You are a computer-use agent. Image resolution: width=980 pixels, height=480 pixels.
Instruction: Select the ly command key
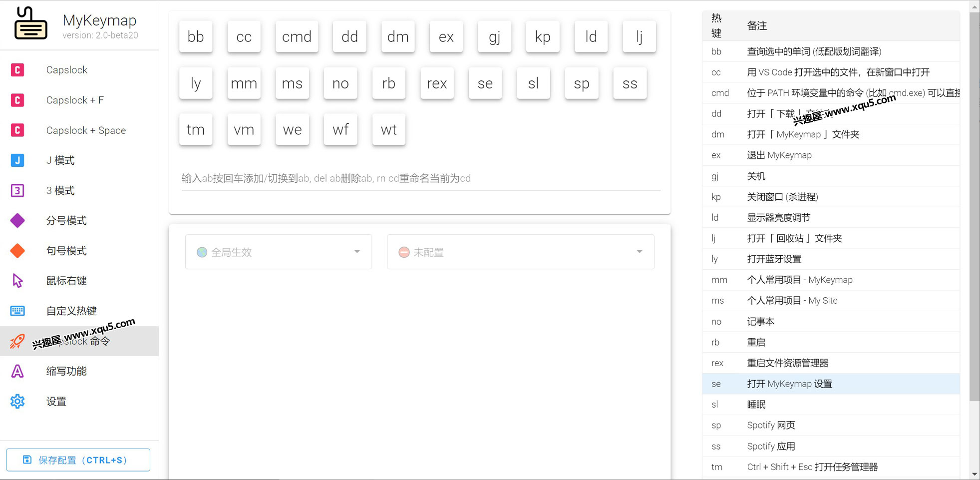196,83
